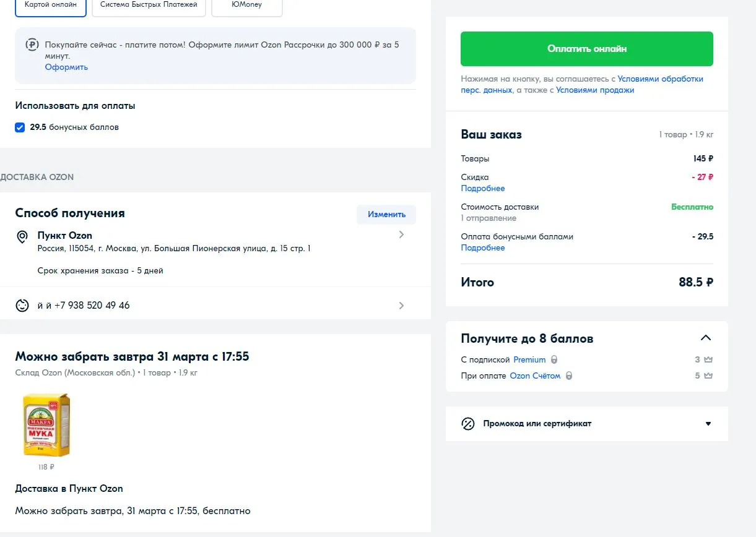Click the - 27 ₽ discount value
The height and width of the screenshot is (537, 756).
click(702, 177)
